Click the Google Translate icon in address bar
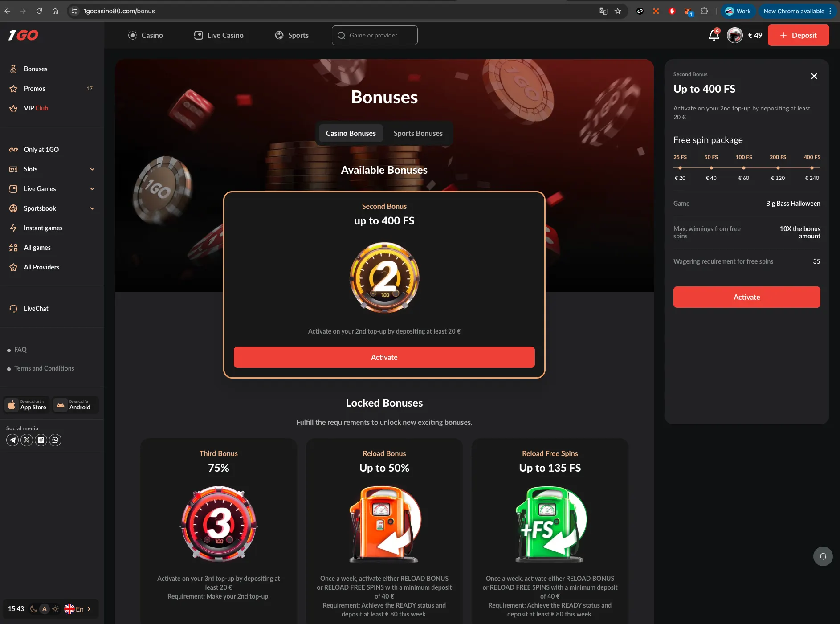 tap(603, 11)
